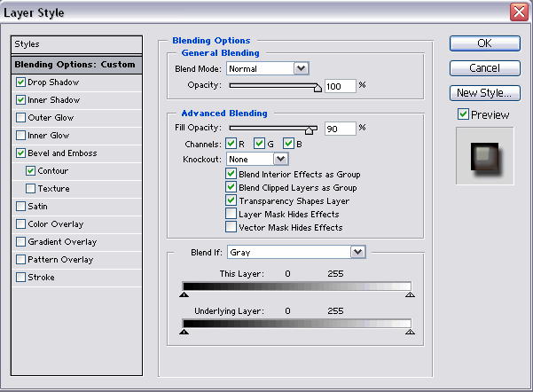This screenshot has width=533, height=392.
Task: Uncheck Bevel and Emboss checkbox
Action: [20, 153]
